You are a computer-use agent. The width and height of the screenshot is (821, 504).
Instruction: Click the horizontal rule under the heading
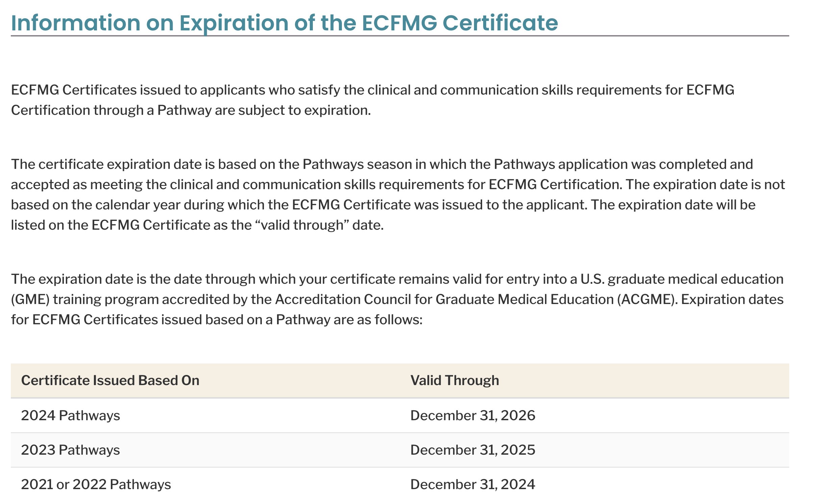pyautogui.click(x=400, y=35)
